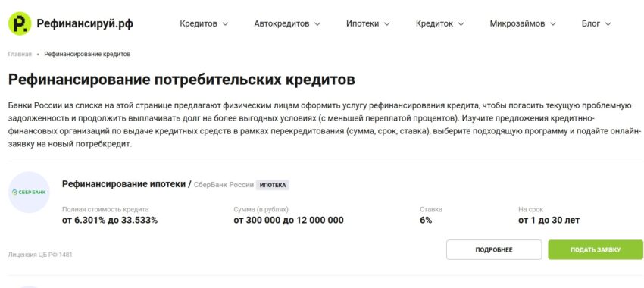644x288 pixels.
Task: Expand the Микрозаймов dropdown chevron
Action: point(553,23)
